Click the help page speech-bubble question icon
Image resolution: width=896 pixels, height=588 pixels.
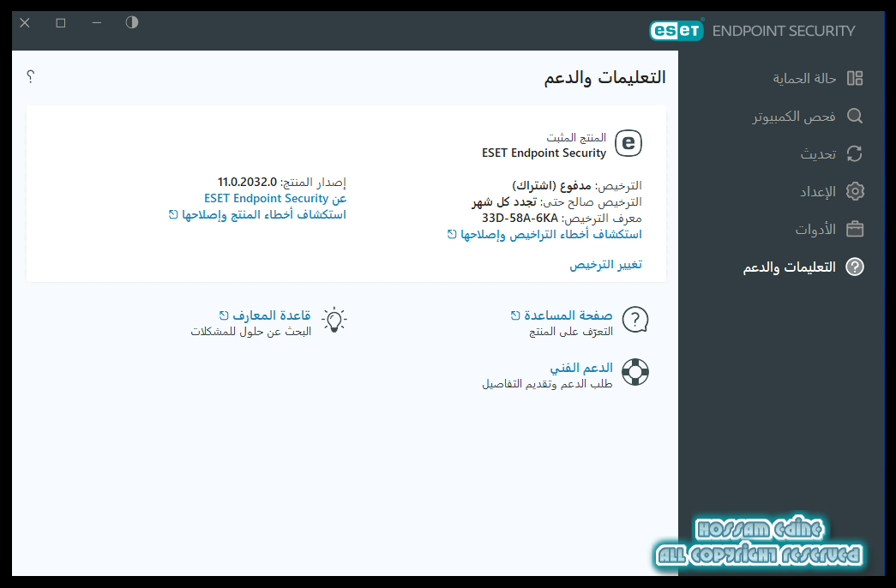click(x=635, y=320)
